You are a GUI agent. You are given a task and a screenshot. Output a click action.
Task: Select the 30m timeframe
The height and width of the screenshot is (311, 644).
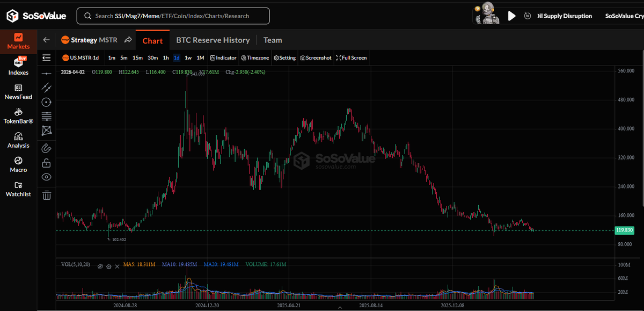[153, 57]
